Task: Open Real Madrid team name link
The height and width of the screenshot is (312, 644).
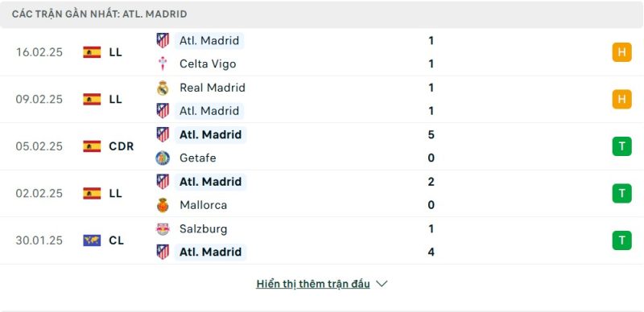Action: click(x=213, y=88)
